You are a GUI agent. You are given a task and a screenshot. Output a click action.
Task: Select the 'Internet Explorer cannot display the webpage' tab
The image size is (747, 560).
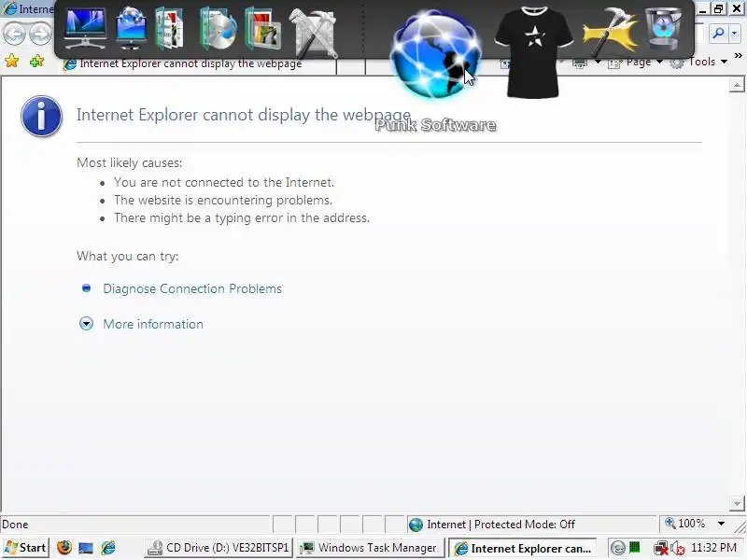(x=198, y=64)
